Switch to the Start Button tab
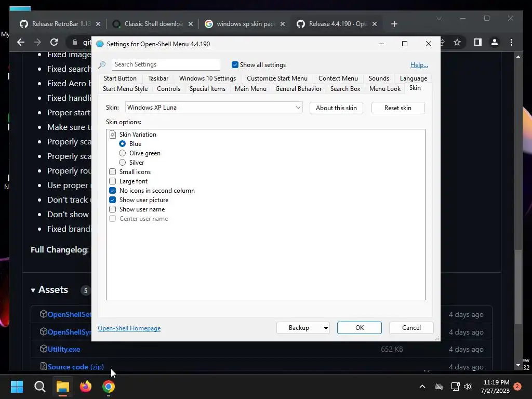The height and width of the screenshot is (399, 532). tap(120, 78)
